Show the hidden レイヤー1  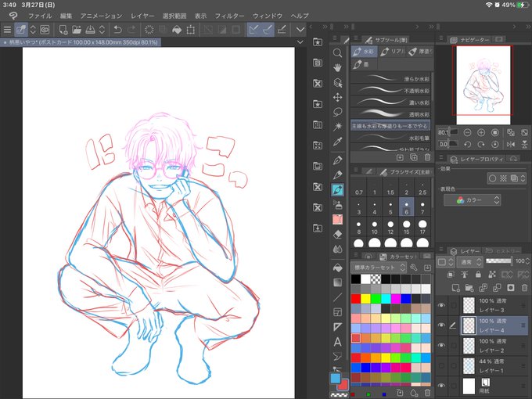pyautogui.click(x=441, y=366)
